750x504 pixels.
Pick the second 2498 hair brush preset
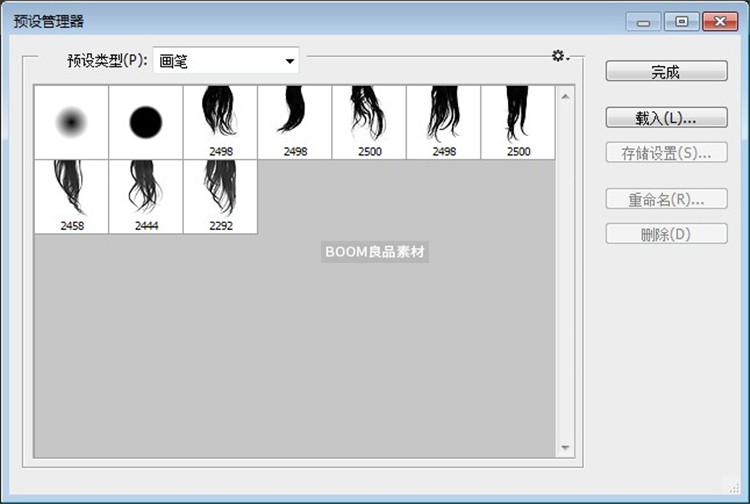tap(295, 118)
